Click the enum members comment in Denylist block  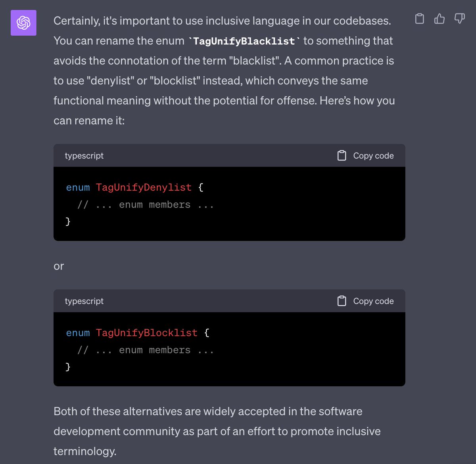point(146,205)
